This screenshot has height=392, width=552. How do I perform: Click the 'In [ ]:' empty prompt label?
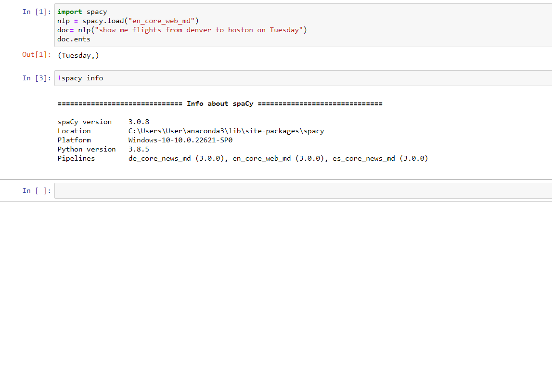37,191
